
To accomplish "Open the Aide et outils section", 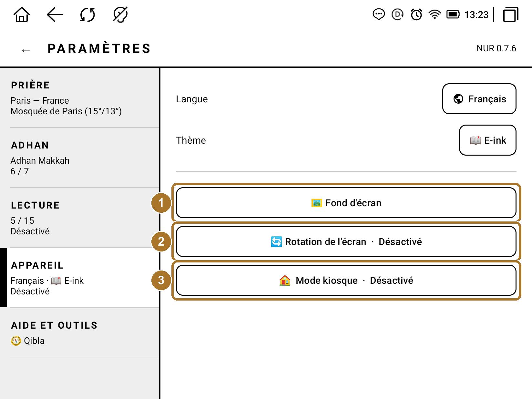I will [x=80, y=333].
